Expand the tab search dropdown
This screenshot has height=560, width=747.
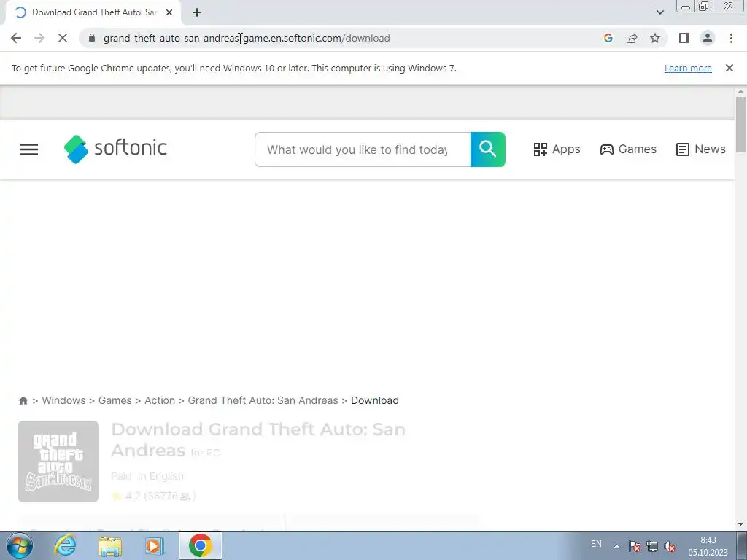[659, 12]
